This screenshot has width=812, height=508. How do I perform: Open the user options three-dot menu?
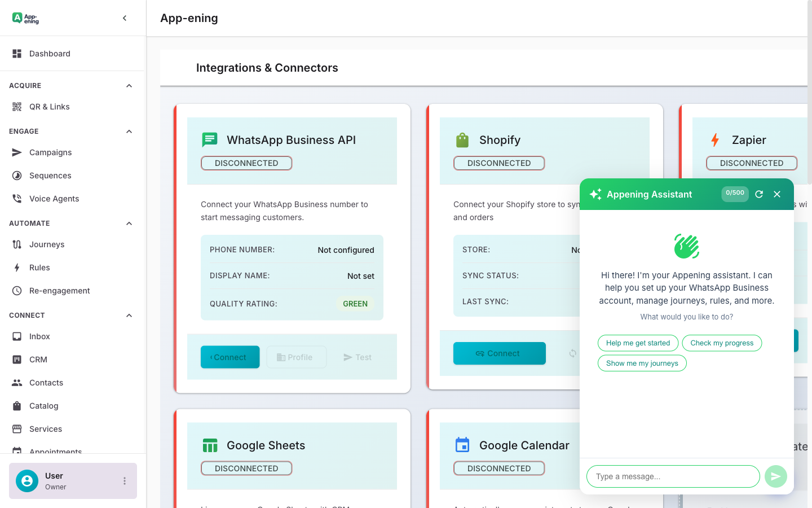point(125,480)
